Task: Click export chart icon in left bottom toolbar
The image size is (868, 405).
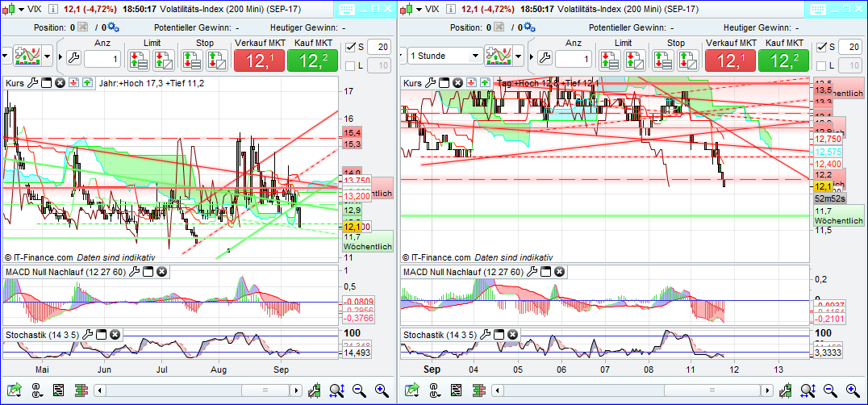Action: pos(15,390)
